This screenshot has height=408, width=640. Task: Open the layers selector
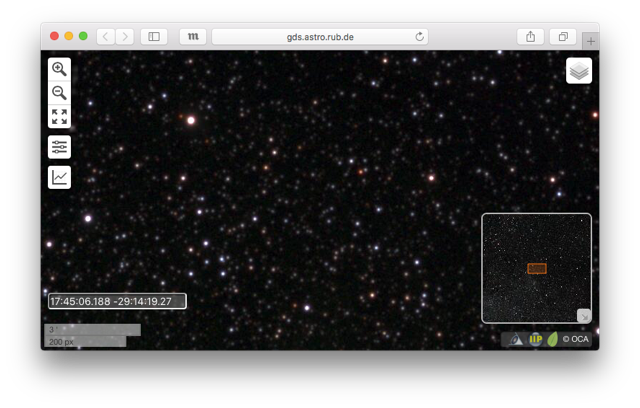[579, 71]
